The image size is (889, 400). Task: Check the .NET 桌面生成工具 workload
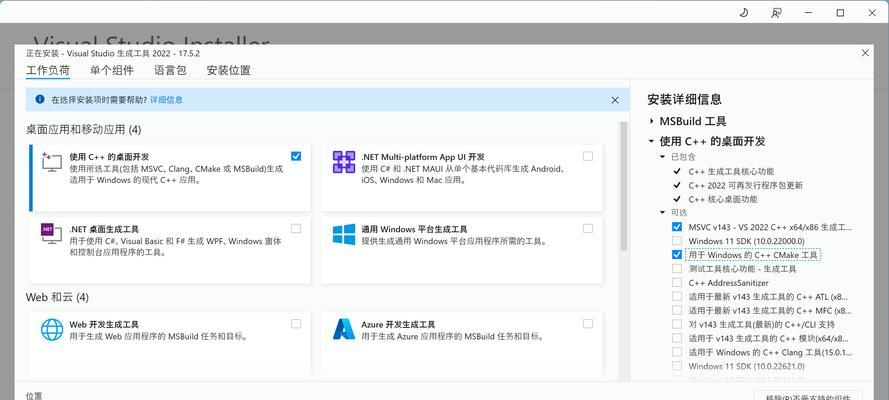[x=296, y=228]
